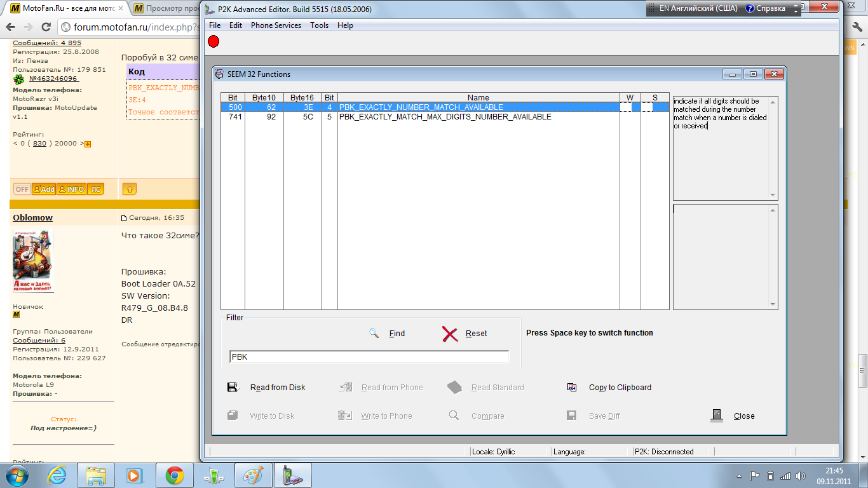This screenshot has height=488, width=868.
Task: Click the Byte10 column header
Action: 264,98
